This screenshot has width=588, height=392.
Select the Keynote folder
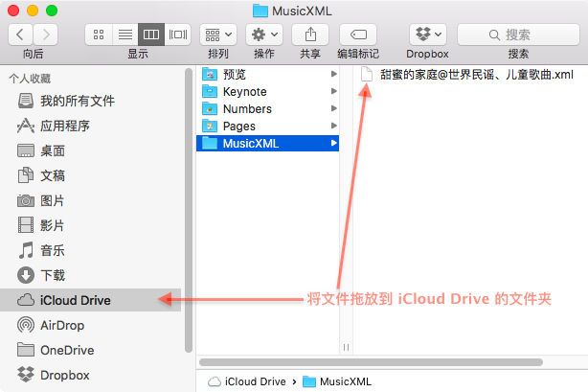(243, 91)
